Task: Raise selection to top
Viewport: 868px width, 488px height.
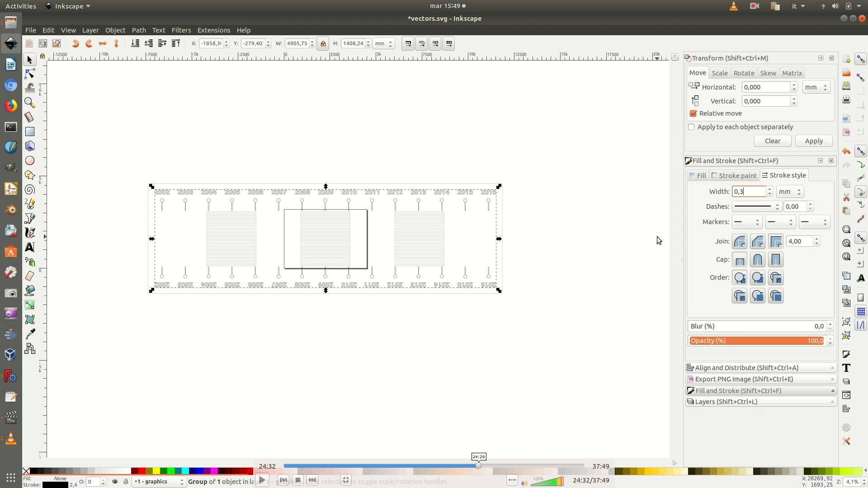Action: click(176, 43)
